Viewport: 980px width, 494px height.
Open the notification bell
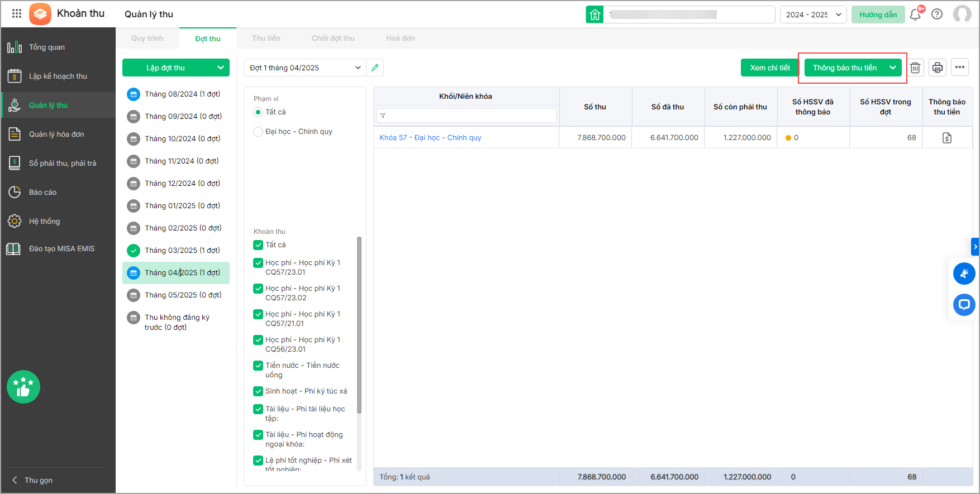(x=915, y=15)
